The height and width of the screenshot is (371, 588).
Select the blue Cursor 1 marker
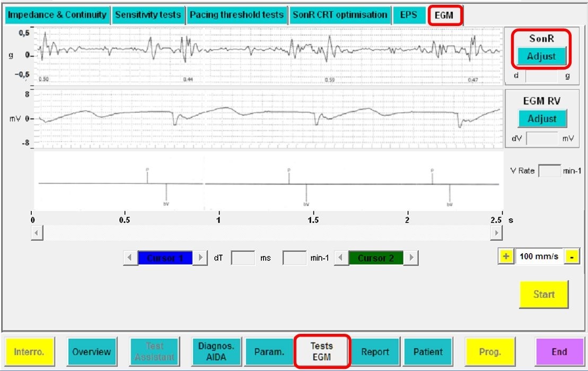[165, 258]
